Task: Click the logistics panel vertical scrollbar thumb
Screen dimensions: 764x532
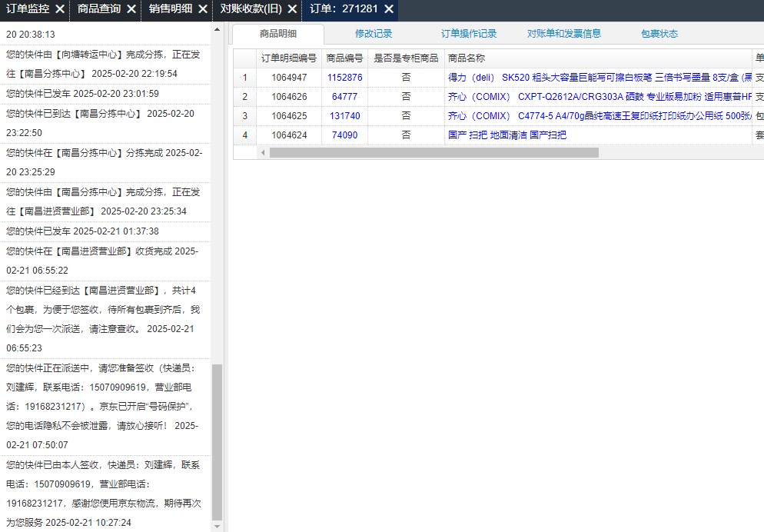Action: point(218,442)
